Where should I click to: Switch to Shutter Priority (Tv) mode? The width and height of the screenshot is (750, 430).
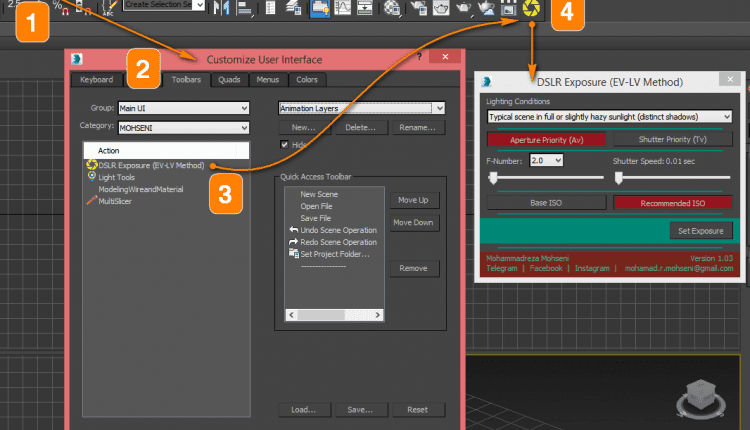tap(673, 139)
